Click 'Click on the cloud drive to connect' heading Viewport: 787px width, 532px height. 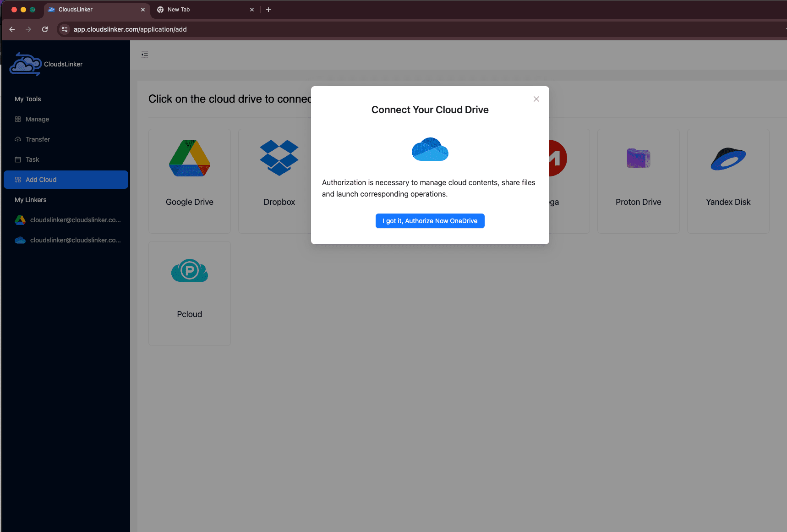click(x=230, y=99)
